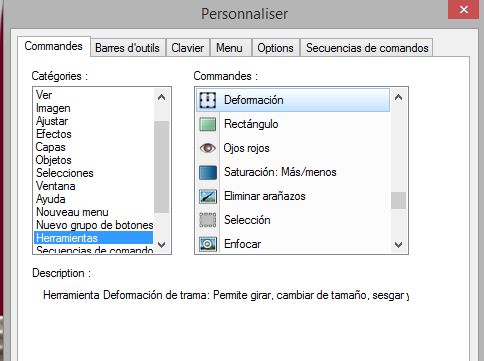
Task: Click the Categories list up arrow
Action: coord(162,97)
